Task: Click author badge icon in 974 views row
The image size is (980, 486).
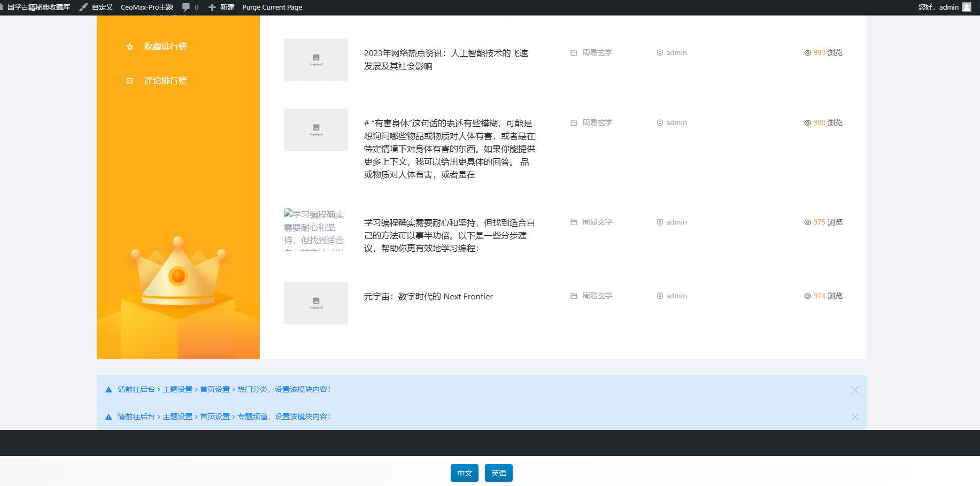Action: [660, 296]
